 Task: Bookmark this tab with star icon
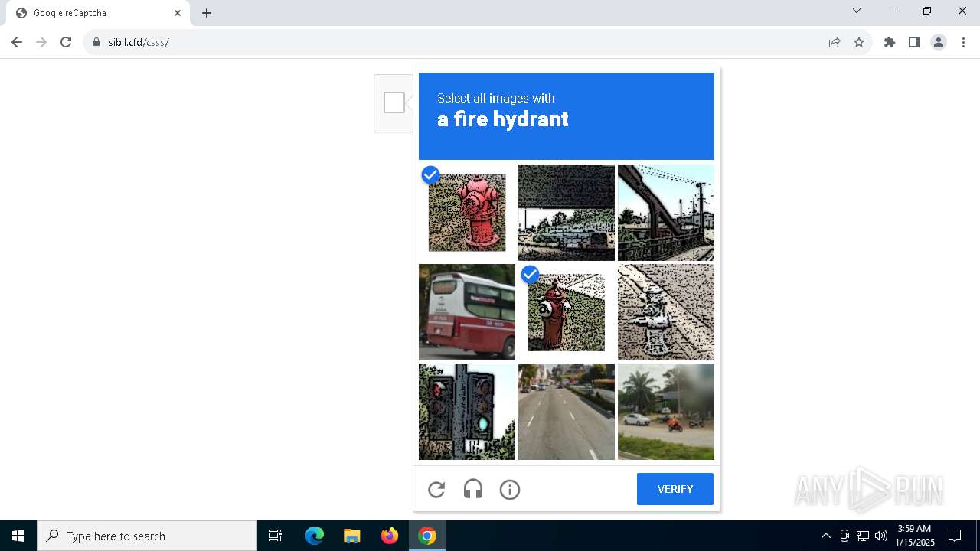859,42
